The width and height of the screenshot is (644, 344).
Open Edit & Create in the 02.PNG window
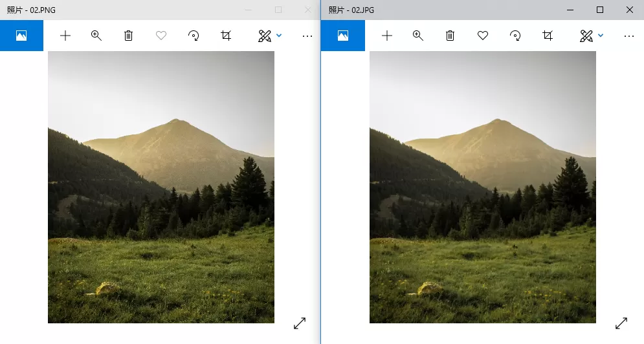[265, 36]
